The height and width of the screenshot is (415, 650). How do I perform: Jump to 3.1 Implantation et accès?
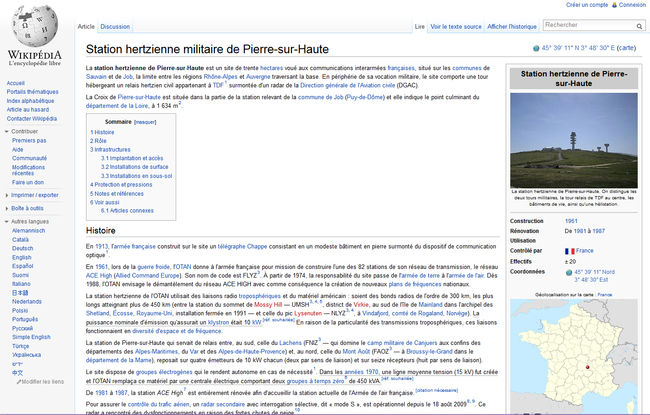click(x=132, y=158)
